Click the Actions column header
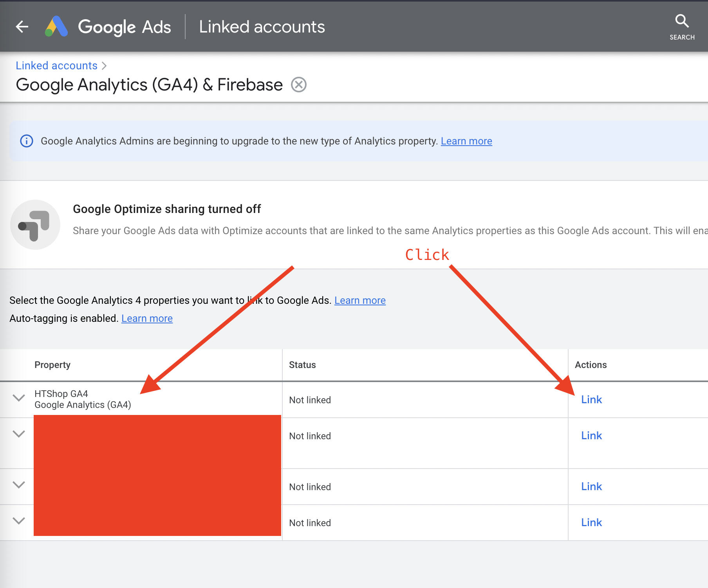Viewport: 708px width, 588px height. [x=591, y=365]
